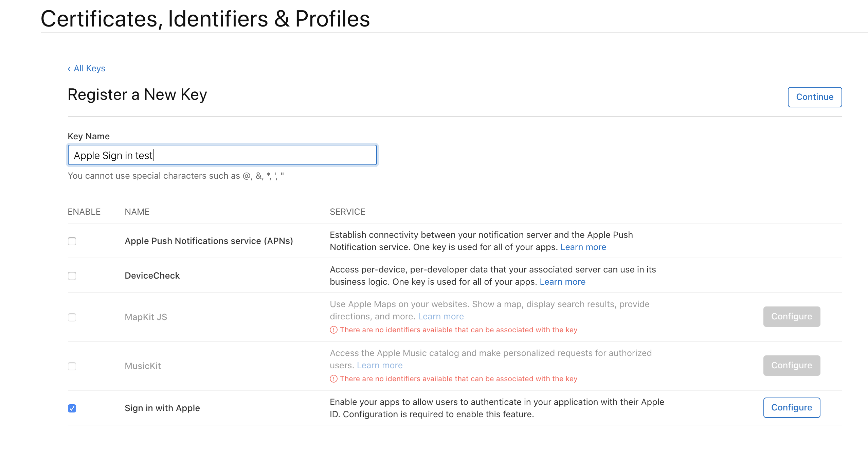The width and height of the screenshot is (868, 458).
Task: Configure the Sign in with Apple service
Action: point(792,407)
